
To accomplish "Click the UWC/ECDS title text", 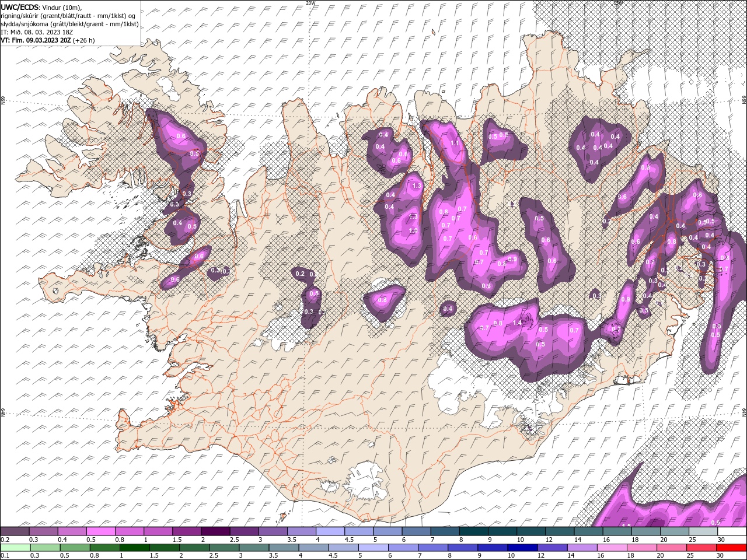I will 20,6.
